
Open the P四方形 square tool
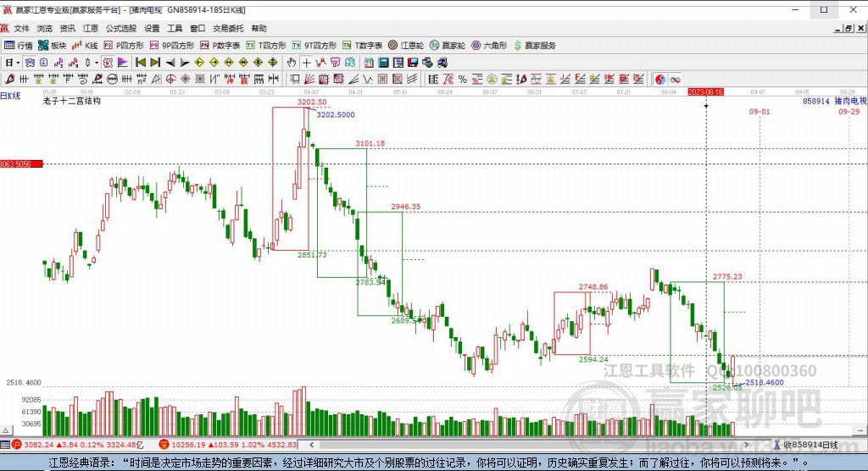[x=124, y=46]
